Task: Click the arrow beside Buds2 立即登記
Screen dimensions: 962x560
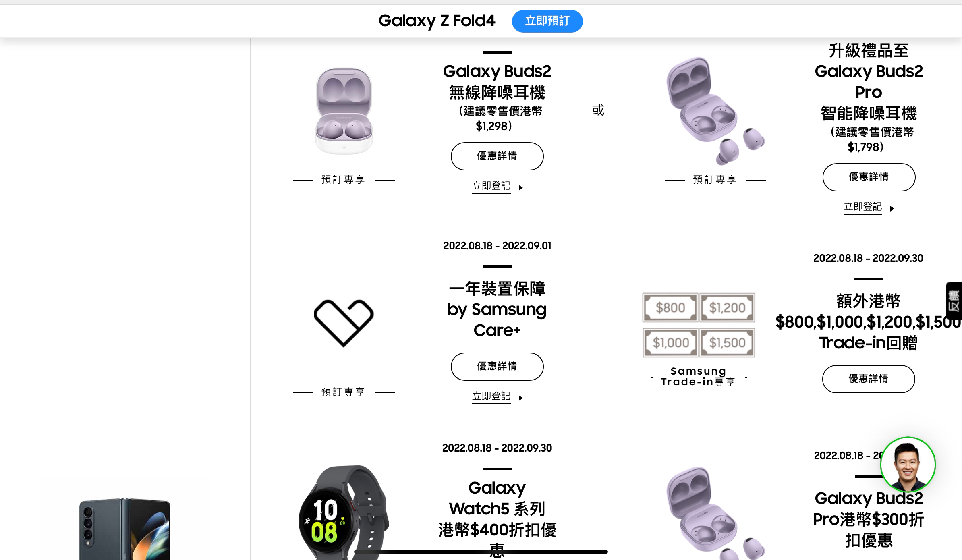Action: [521, 188]
